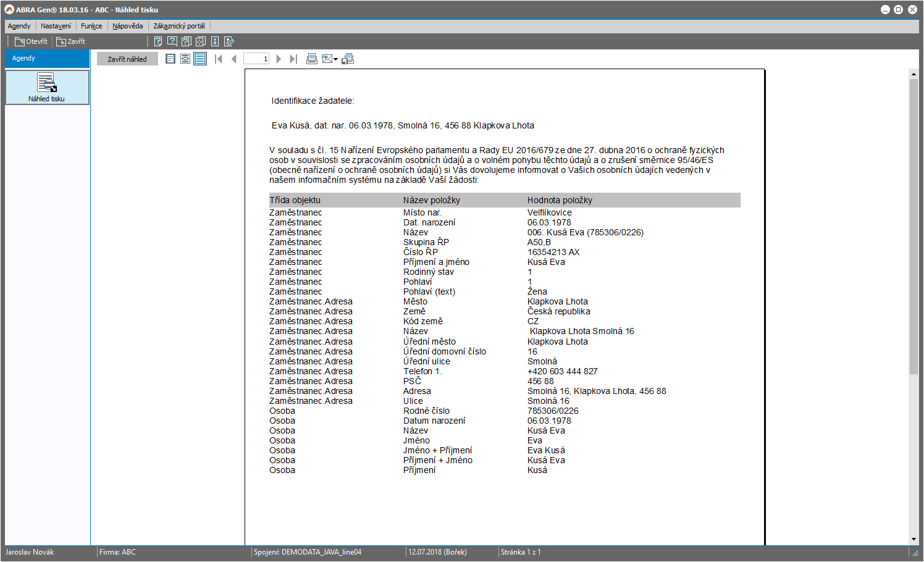Click the page number input field
The width and height of the screenshot is (924, 562).
tap(256, 59)
